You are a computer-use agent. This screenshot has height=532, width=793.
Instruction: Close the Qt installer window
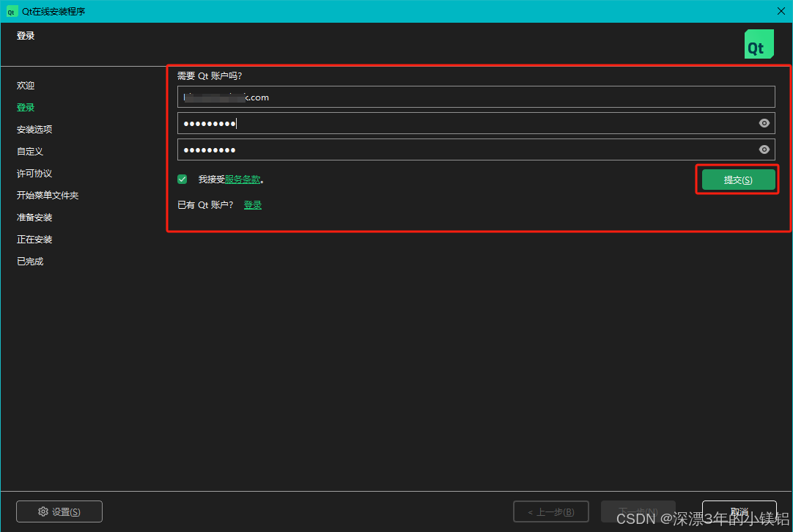coord(781,11)
